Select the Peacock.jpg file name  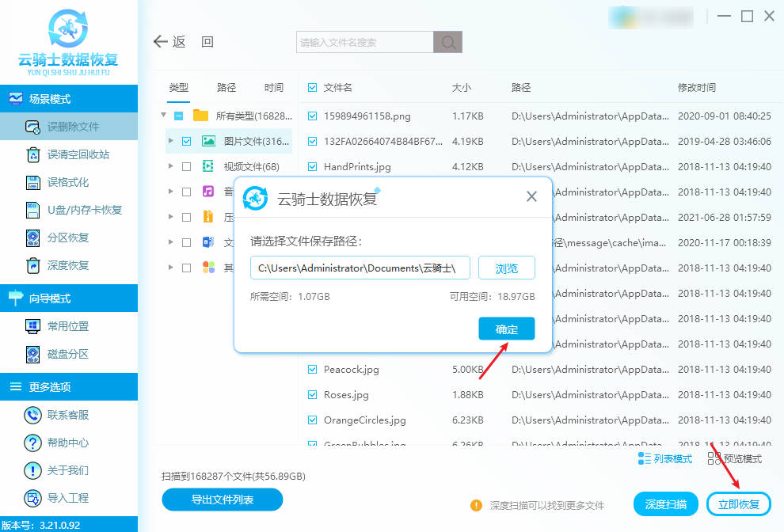point(351,370)
